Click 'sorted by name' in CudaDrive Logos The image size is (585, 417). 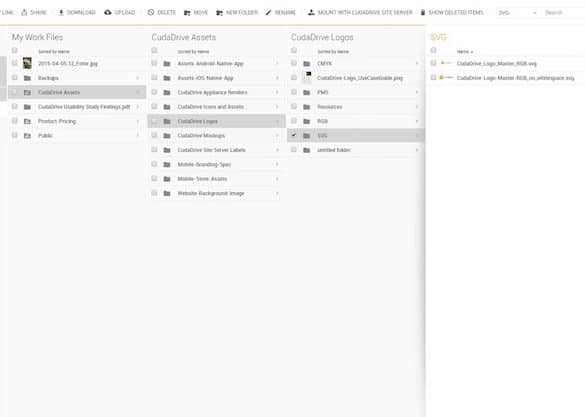(x=333, y=51)
